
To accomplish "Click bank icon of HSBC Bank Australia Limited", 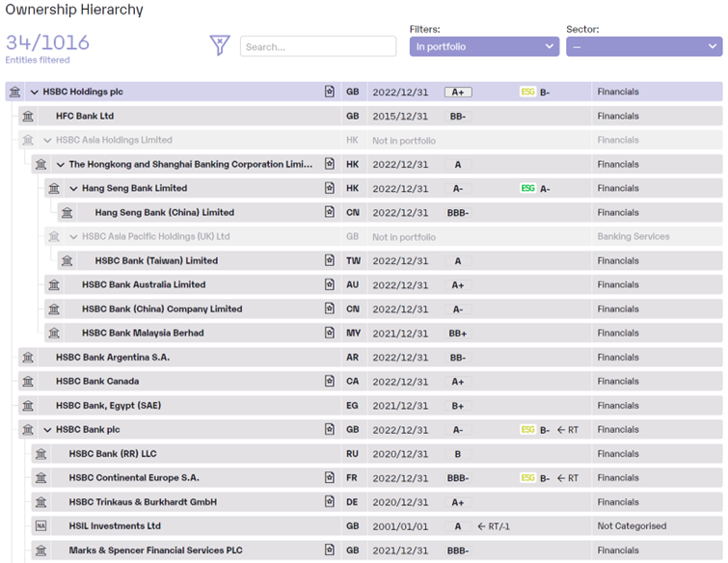I will [x=54, y=285].
